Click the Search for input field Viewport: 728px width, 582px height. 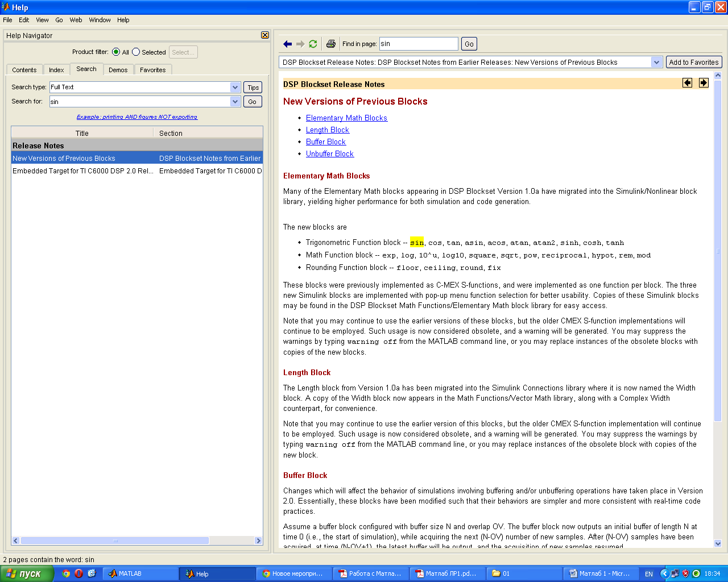pyautogui.click(x=140, y=102)
